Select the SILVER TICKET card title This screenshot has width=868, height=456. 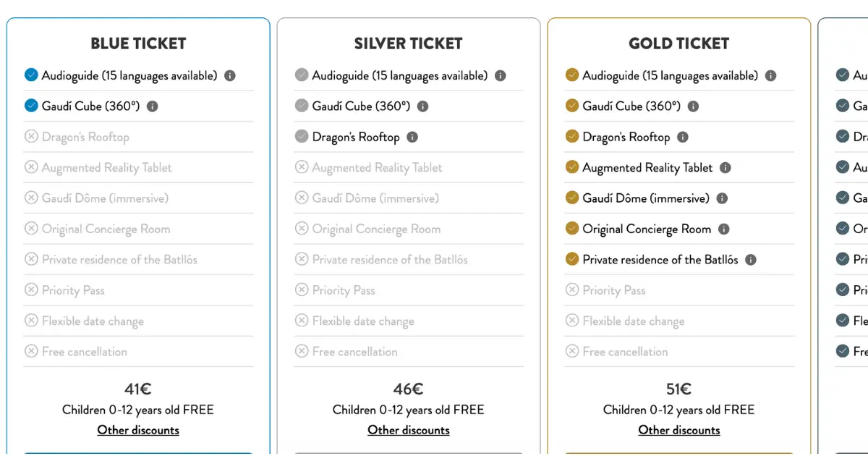409,43
